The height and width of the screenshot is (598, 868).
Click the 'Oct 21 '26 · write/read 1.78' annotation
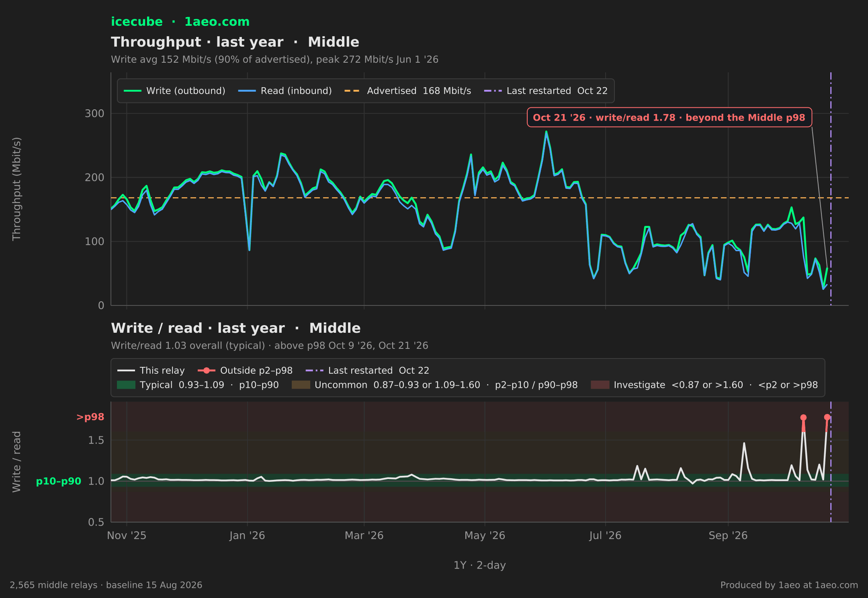point(669,117)
